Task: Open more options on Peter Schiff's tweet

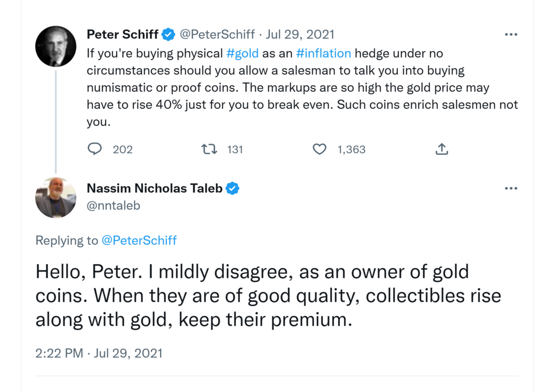Action: pyautogui.click(x=511, y=35)
